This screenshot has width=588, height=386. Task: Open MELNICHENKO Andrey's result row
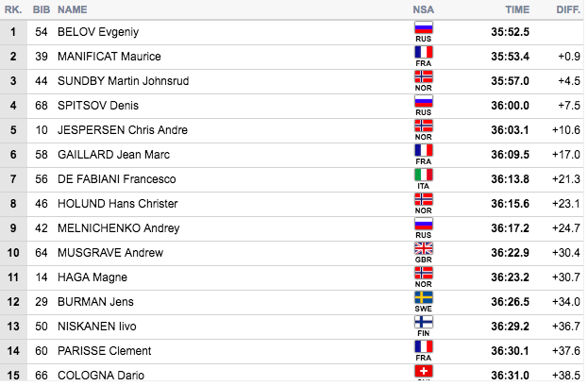[292, 228]
